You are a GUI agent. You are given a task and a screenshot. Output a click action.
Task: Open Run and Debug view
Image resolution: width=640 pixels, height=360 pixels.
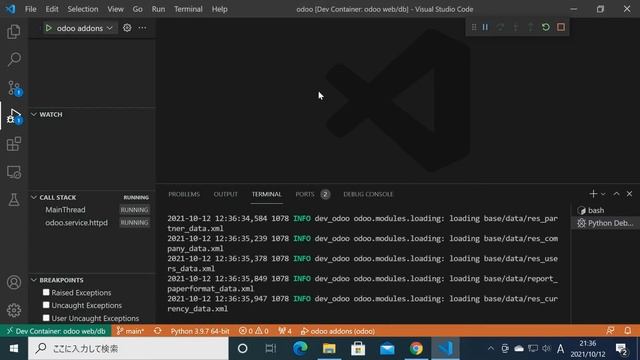(x=14, y=116)
